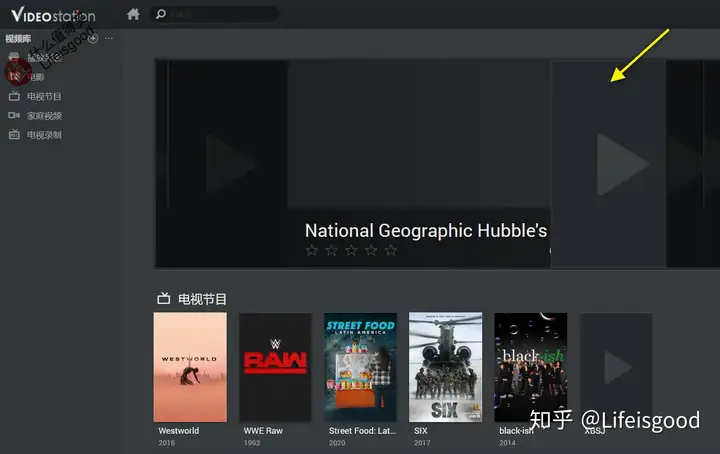The image size is (720, 454).
Task: Click the Street Food: Lat... title text
Action: (362, 431)
